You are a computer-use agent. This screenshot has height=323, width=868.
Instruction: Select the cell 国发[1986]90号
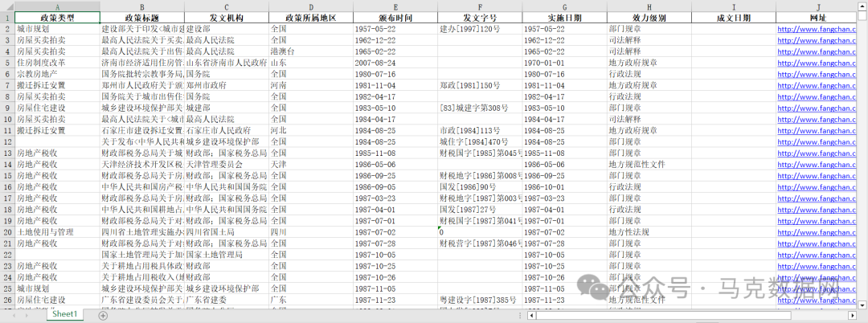pos(480,187)
